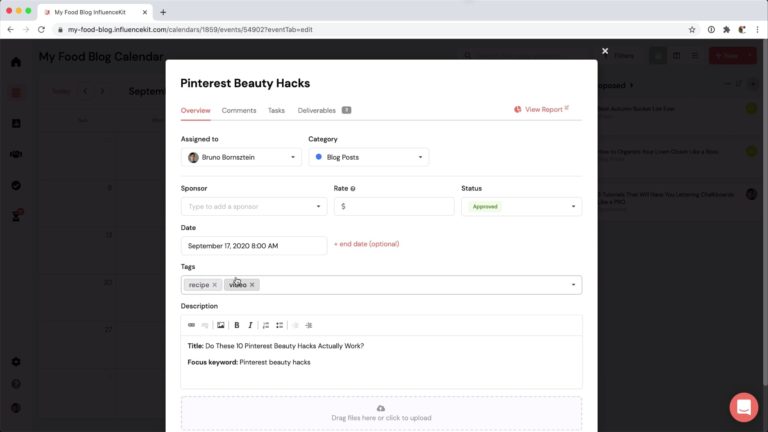Screen dimensions: 768x432
Task: Go back in browser history
Action: coord(10,29)
